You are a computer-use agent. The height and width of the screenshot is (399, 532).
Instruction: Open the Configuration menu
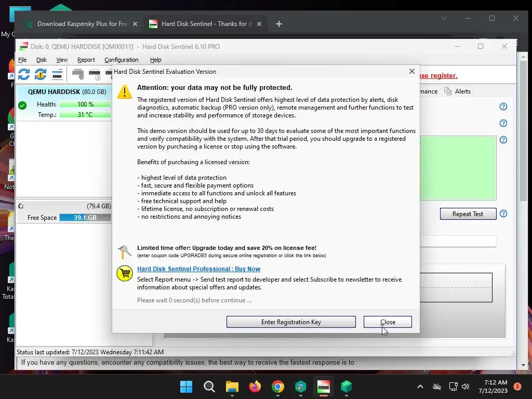coord(122,60)
